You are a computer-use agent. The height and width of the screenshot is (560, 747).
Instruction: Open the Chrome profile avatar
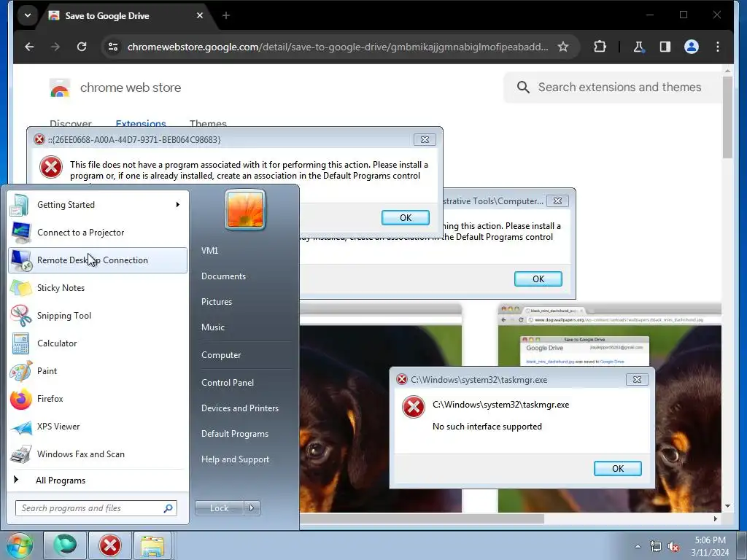click(x=692, y=47)
